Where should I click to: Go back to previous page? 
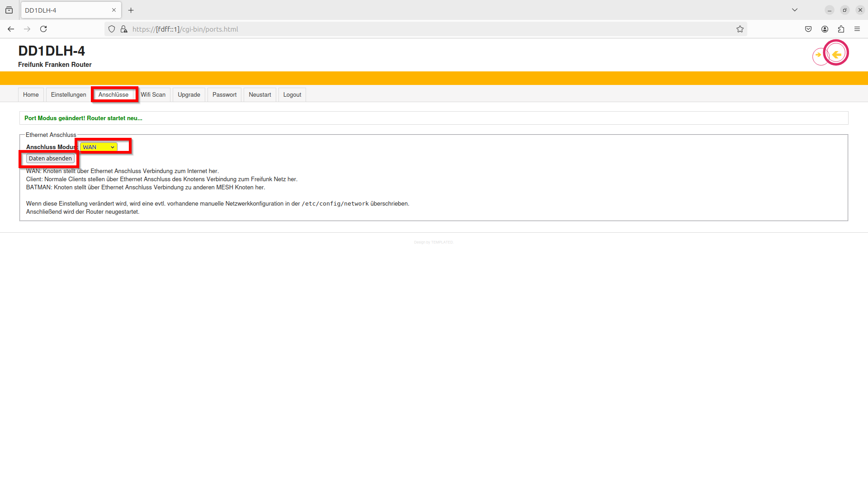click(x=11, y=29)
